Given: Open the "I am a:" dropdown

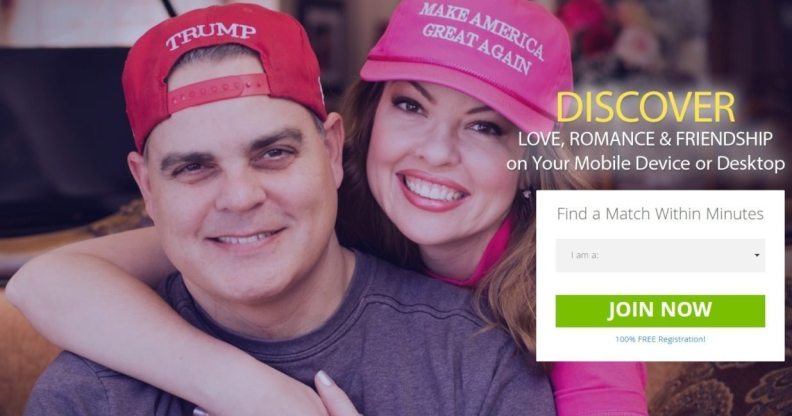Looking at the screenshot, I should (660, 255).
